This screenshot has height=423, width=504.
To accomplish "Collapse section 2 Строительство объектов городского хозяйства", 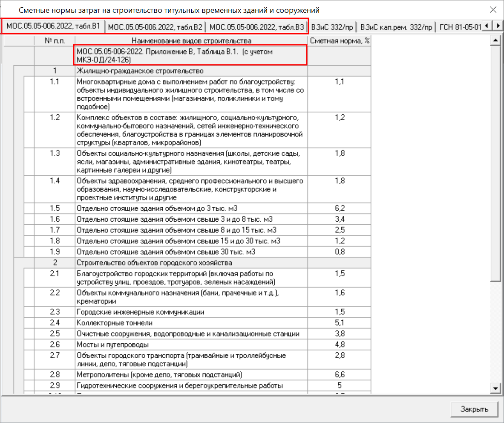I will [x=19, y=263].
